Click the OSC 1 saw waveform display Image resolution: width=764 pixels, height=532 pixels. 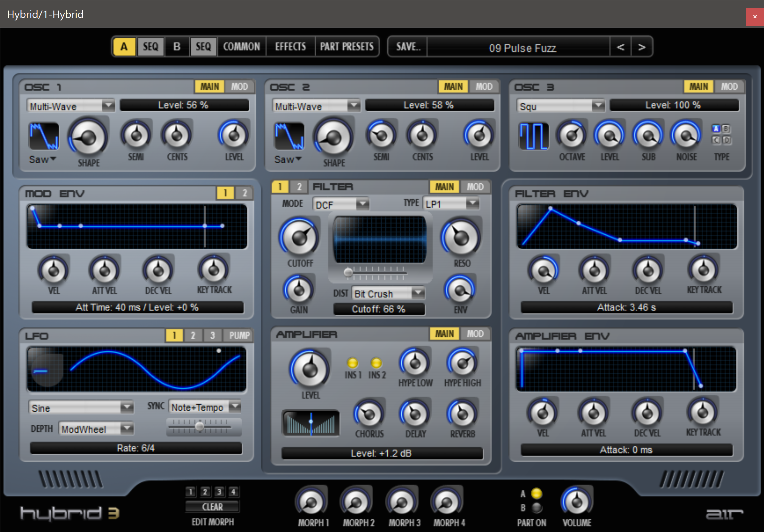pos(44,137)
